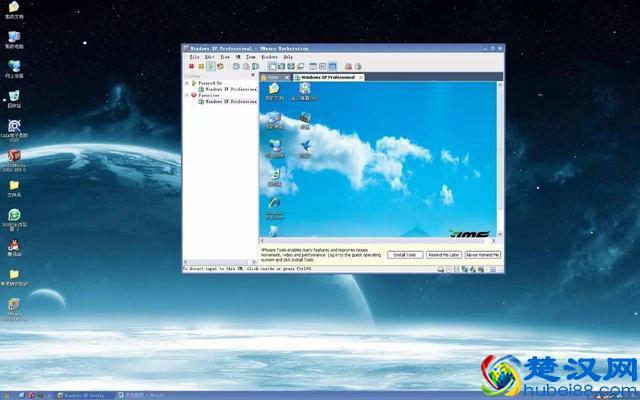Select Windows XP Professional under Favorites
The height and width of the screenshot is (400, 640).
[228, 102]
